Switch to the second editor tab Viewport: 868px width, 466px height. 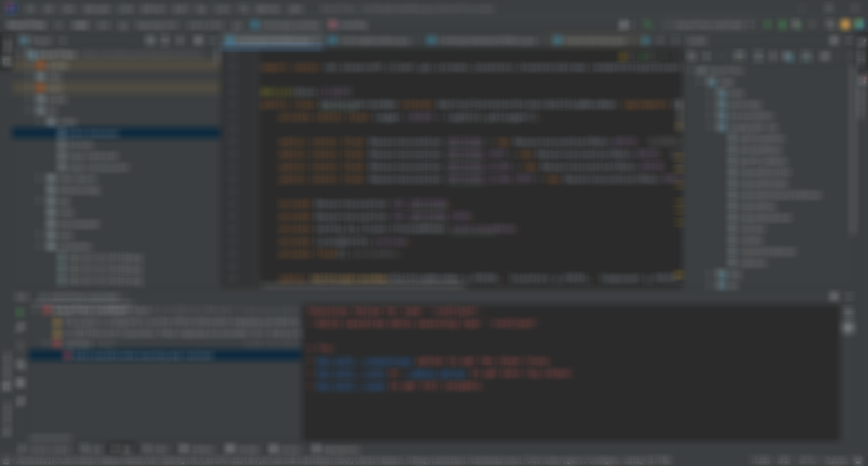click(375, 41)
